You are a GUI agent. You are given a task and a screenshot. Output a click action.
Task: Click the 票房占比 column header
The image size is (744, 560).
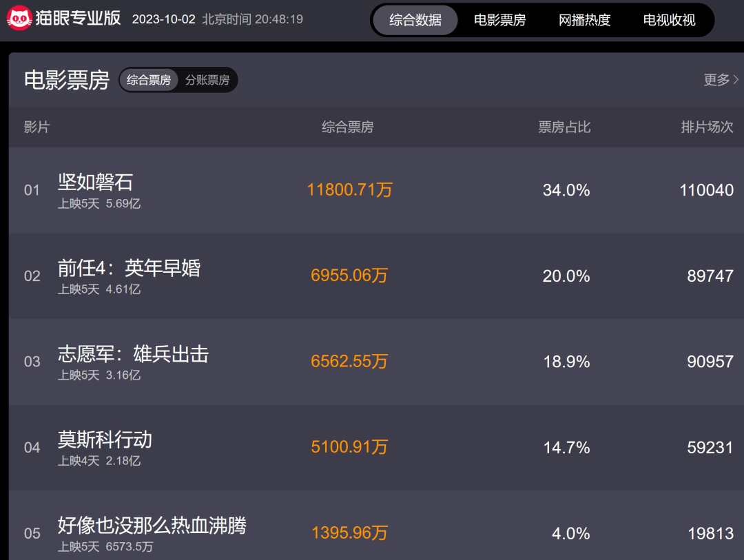(x=564, y=127)
